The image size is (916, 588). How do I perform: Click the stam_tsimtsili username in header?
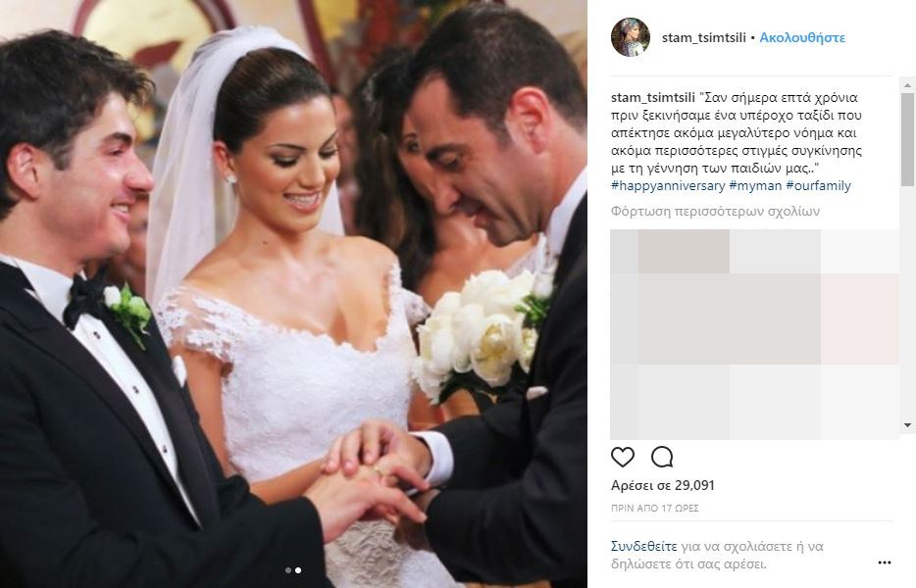[x=704, y=37]
